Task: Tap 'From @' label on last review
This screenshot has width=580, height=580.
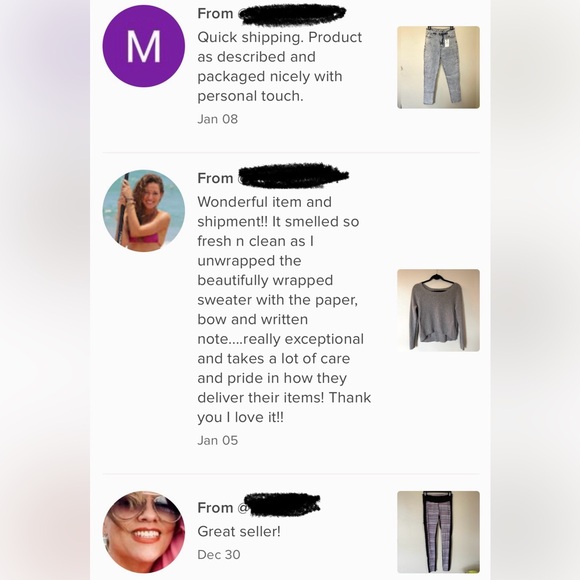Action: coord(223,508)
